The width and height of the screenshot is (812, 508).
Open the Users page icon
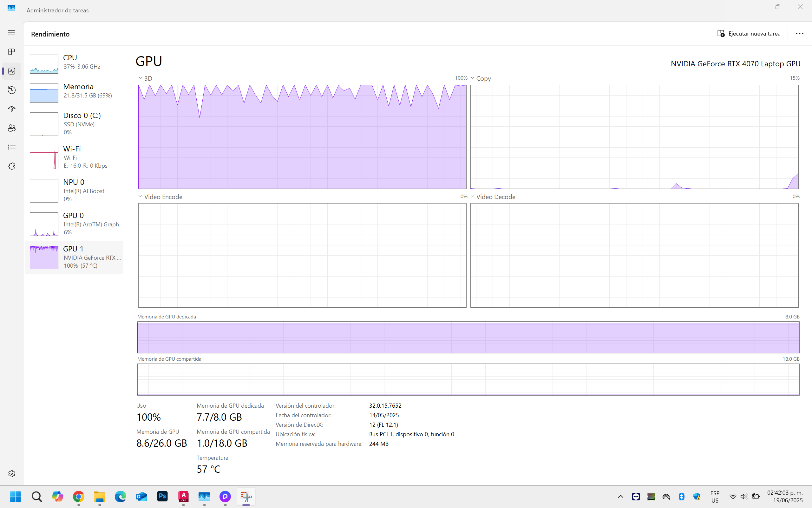coord(11,128)
